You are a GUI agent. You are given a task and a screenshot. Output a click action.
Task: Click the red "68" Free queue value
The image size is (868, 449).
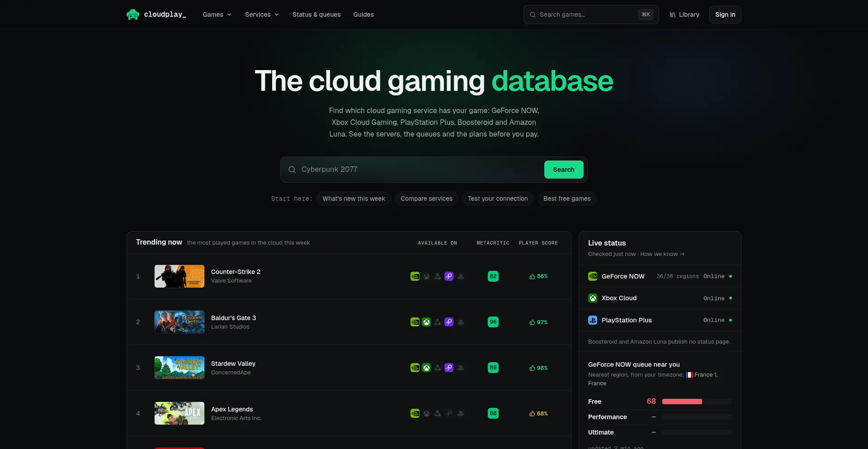click(651, 402)
